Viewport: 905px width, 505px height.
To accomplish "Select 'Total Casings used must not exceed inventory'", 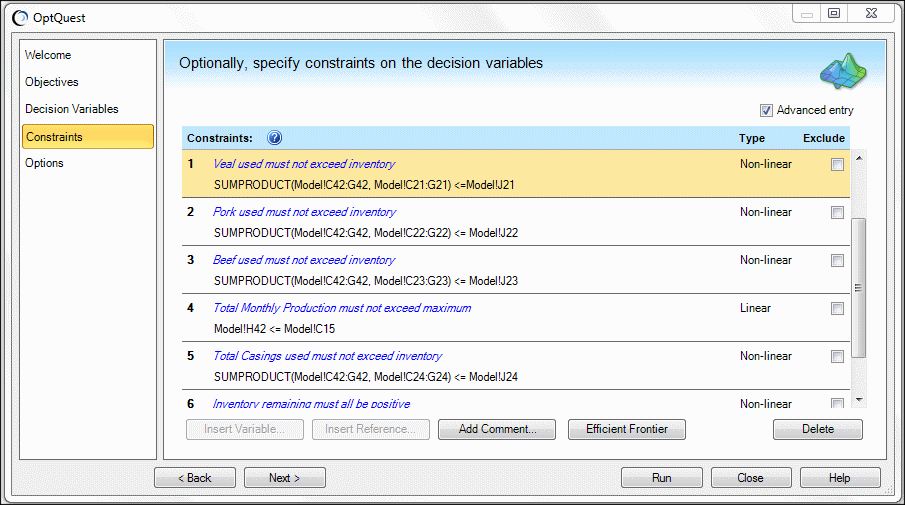I will point(327,356).
